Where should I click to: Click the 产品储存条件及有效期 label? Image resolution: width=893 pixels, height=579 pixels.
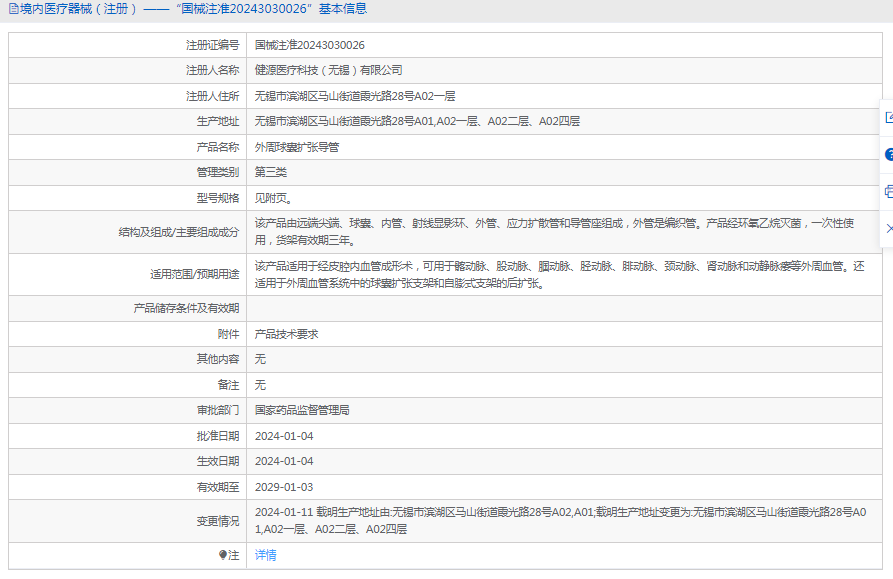click(x=186, y=309)
